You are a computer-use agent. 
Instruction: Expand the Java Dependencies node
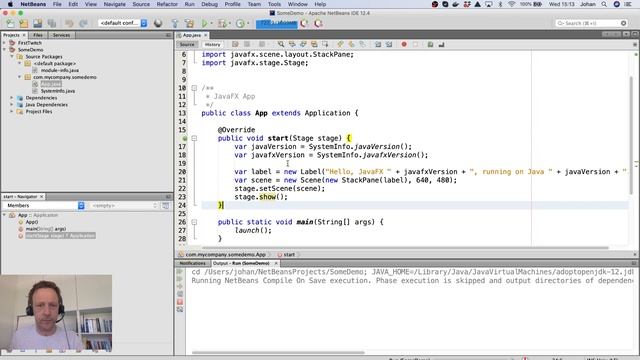(12, 104)
